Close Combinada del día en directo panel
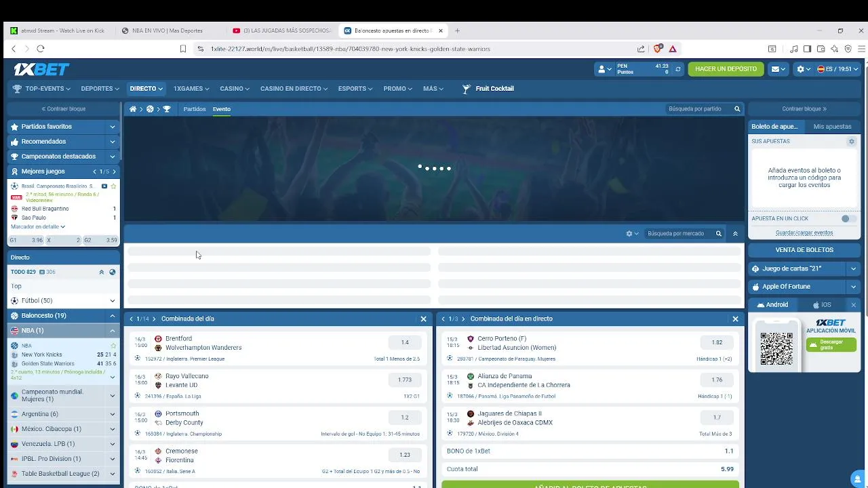Screen dimensions: 868x488 (x=735, y=319)
